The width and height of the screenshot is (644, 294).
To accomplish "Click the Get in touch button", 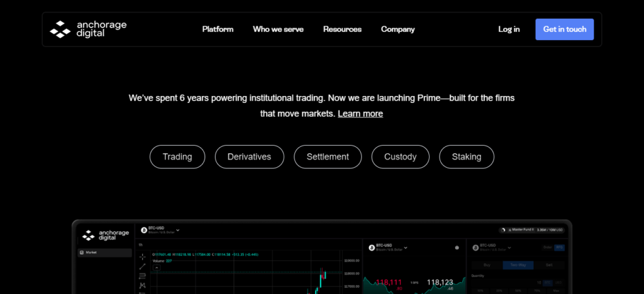I will point(564,29).
